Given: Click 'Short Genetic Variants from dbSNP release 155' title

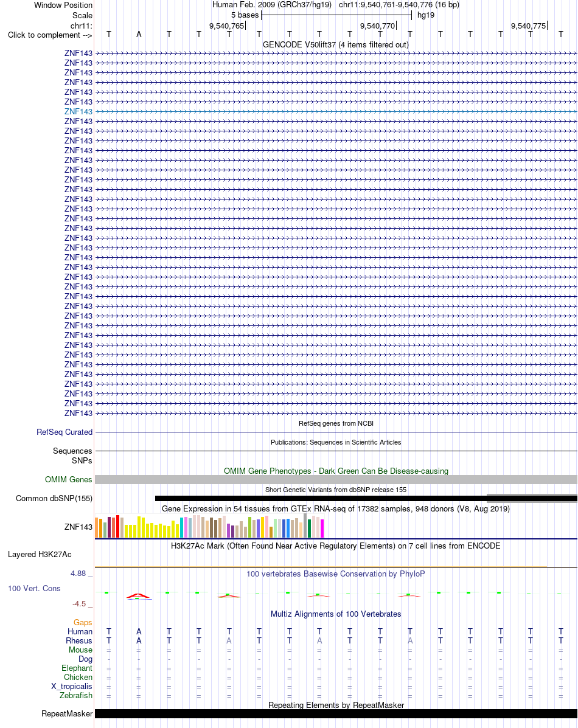Looking at the screenshot, I should (x=335, y=490).
